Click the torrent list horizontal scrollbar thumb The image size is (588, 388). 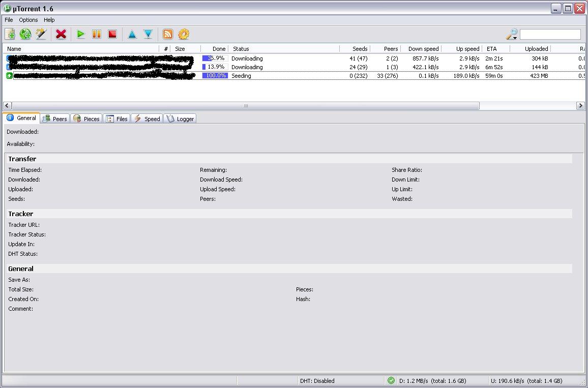point(246,106)
